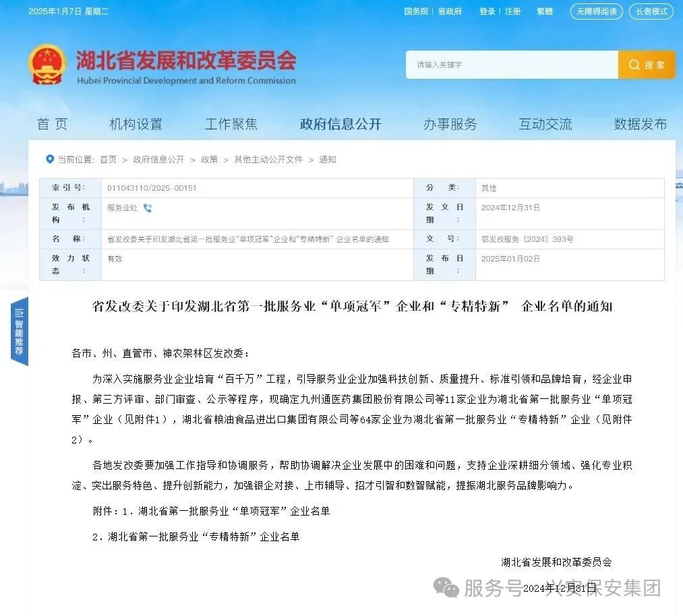Switch to 繁體 version

point(545,11)
